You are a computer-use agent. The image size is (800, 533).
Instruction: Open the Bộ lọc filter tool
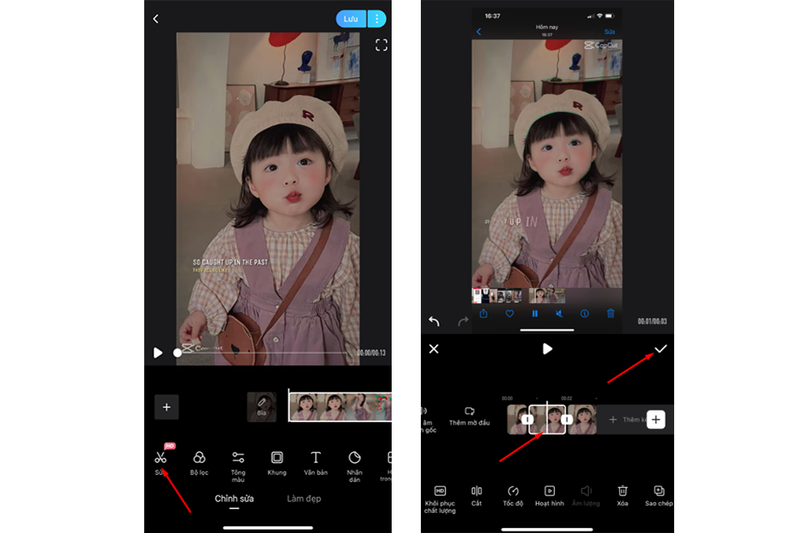click(x=199, y=463)
